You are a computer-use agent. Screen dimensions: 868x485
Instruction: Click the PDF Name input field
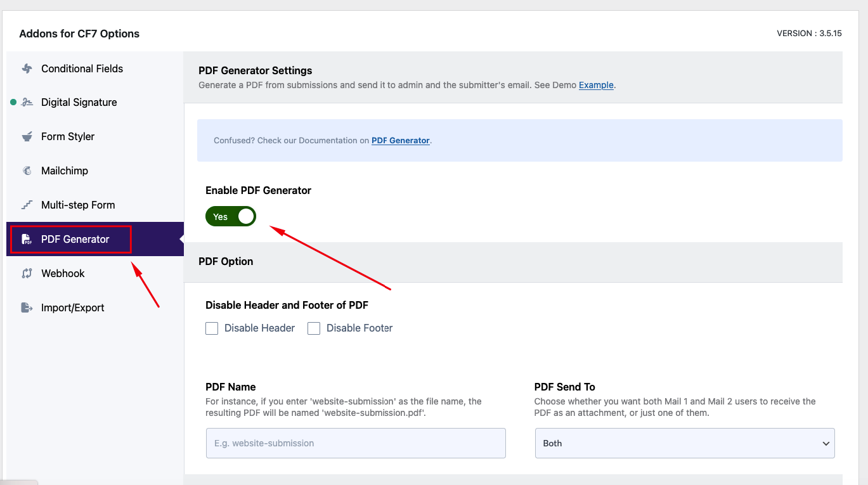[356, 443]
